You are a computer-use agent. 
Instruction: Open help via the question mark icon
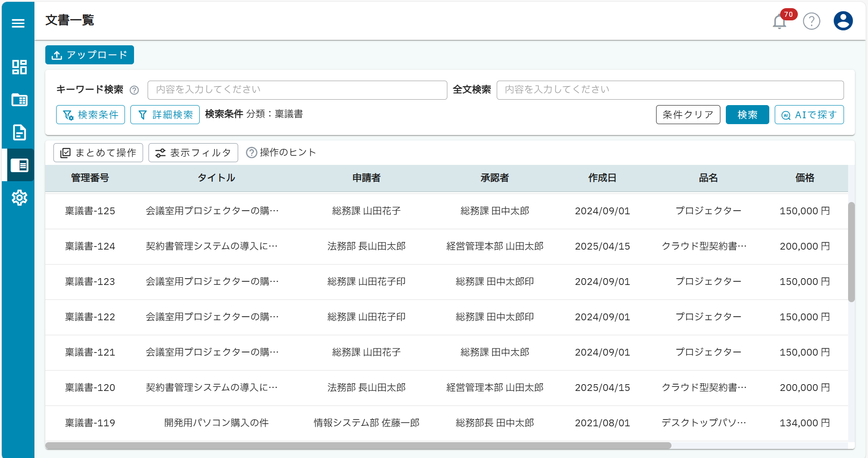click(x=811, y=21)
